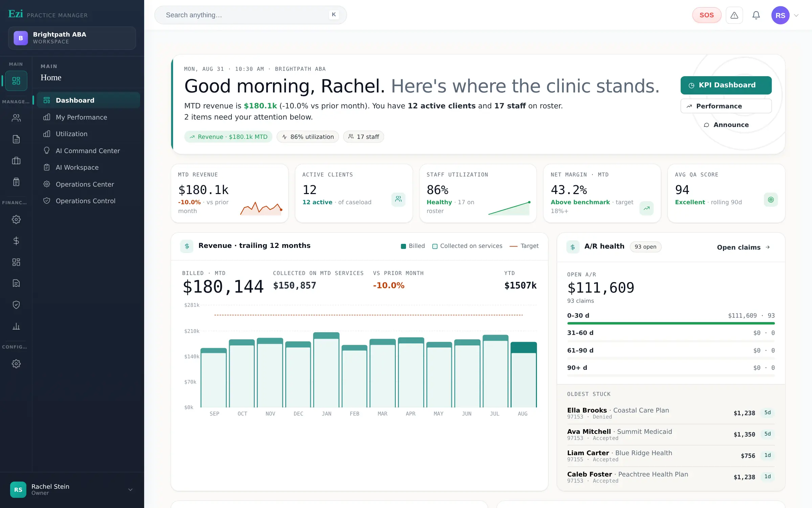Click the red SOS button

pyautogui.click(x=706, y=15)
